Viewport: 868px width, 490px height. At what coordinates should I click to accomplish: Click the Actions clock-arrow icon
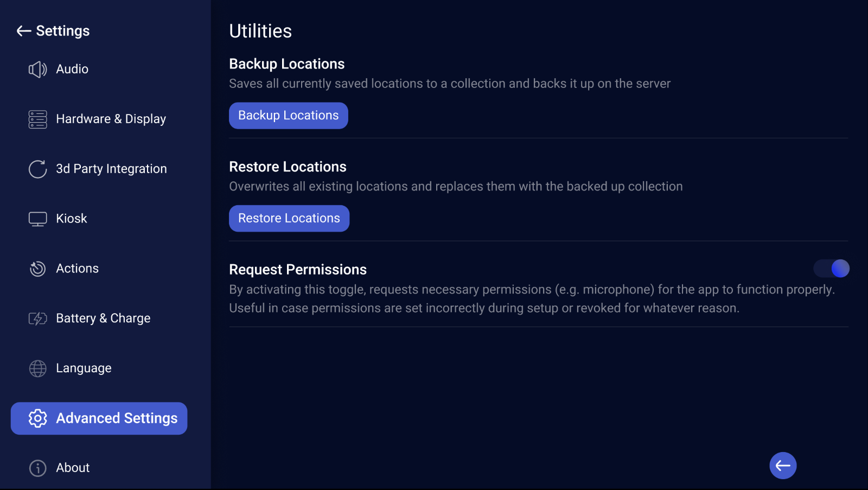click(x=37, y=269)
